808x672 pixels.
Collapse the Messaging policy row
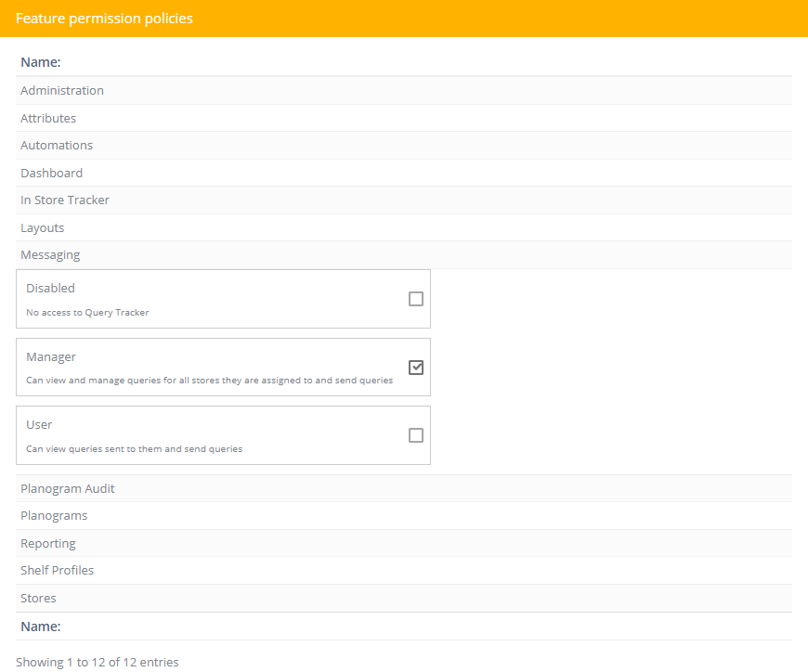click(403, 255)
